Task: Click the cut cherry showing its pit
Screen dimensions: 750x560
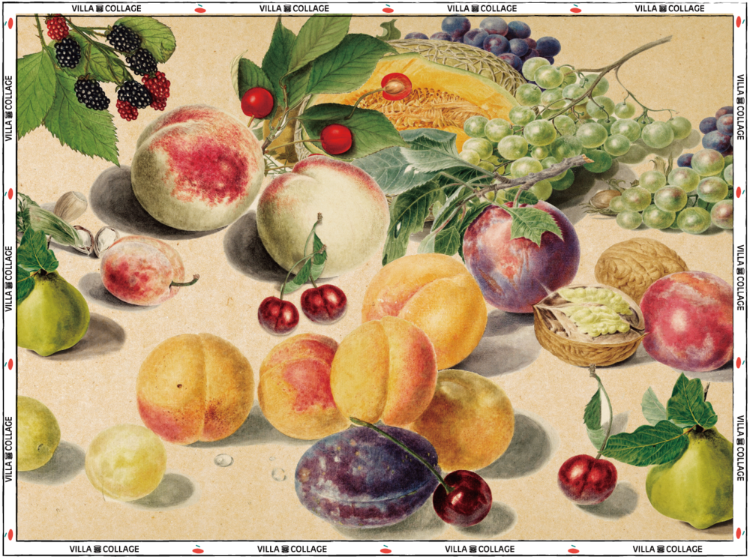Action: pos(395,85)
